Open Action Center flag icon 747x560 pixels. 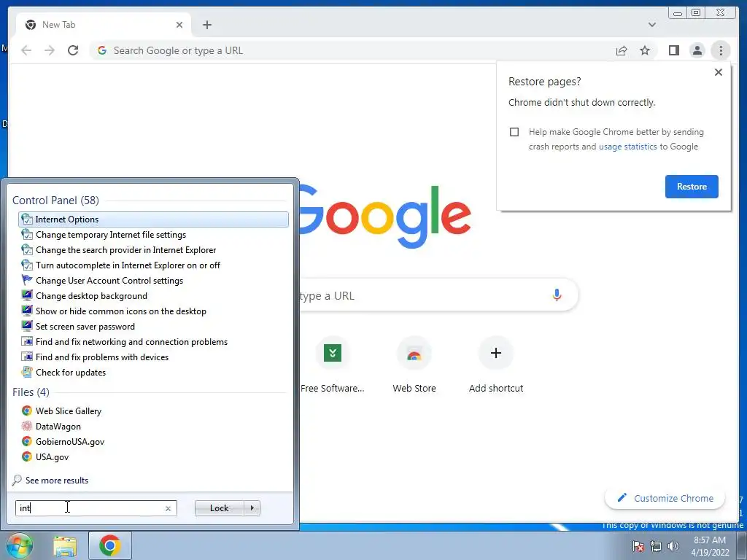[638, 546]
